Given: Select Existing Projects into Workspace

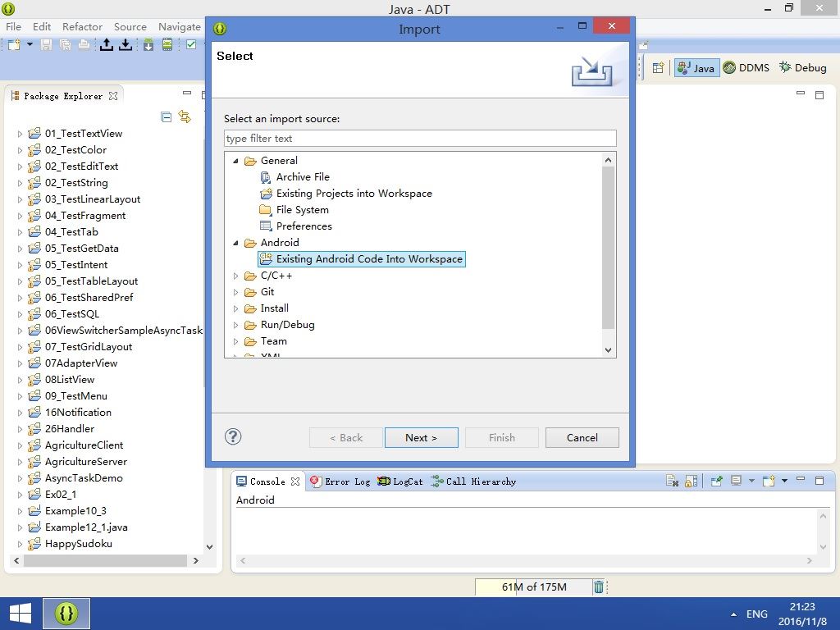Looking at the screenshot, I should pyautogui.click(x=354, y=194).
